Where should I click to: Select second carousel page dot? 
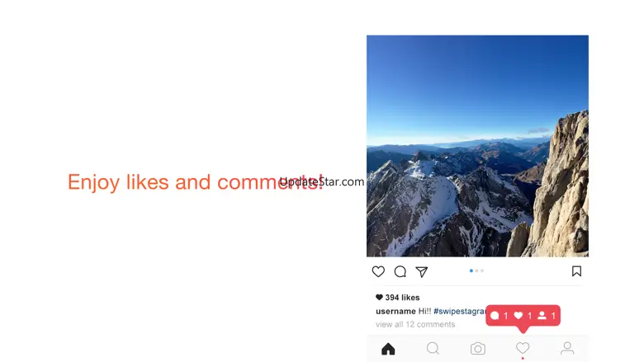pos(477,270)
